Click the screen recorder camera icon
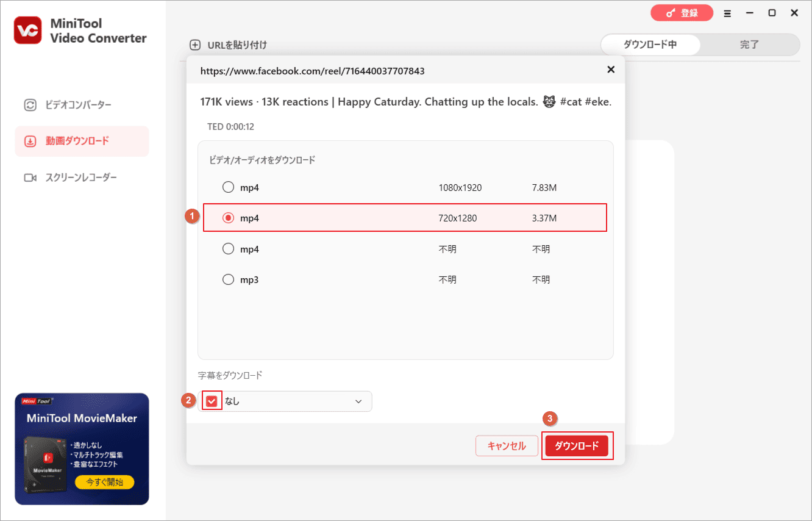The width and height of the screenshot is (812, 521). click(30, 178)
